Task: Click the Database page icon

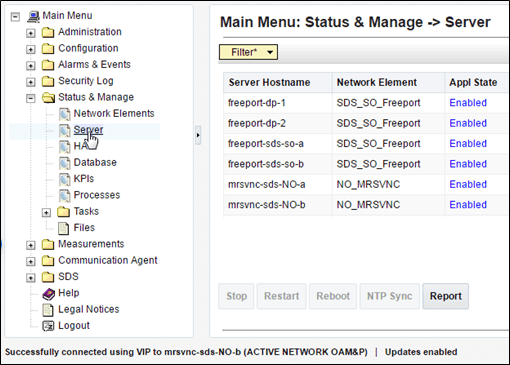Action: (65, 163)
